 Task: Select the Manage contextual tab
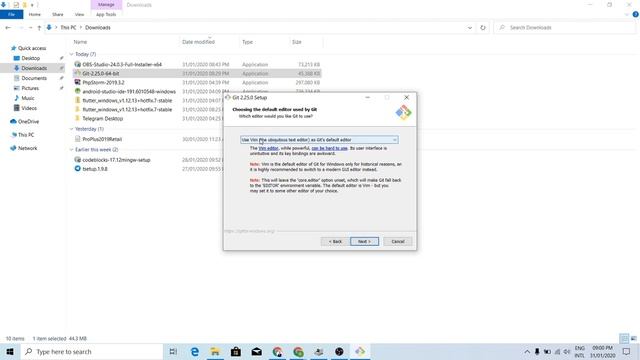(106, 4)
